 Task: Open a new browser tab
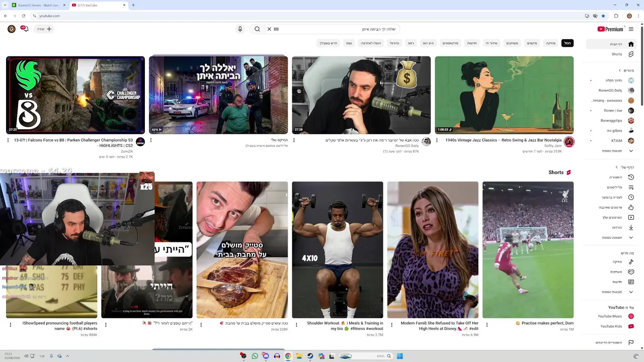(133, 5)
